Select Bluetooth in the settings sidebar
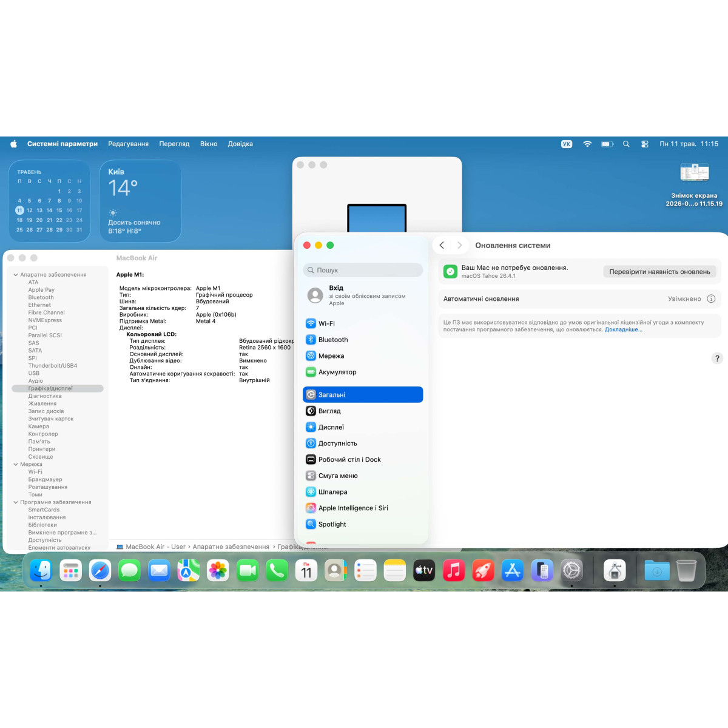 click(363, 340)
